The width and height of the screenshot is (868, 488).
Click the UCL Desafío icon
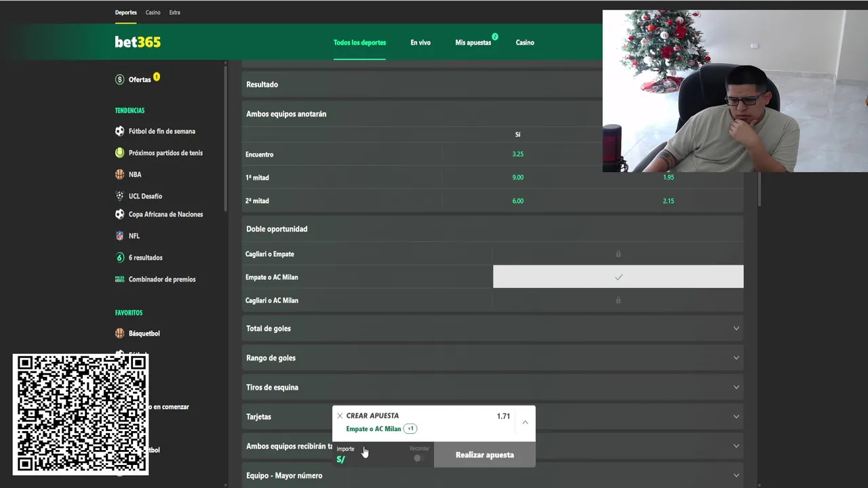pyautogui.click(x=120, y=196)
